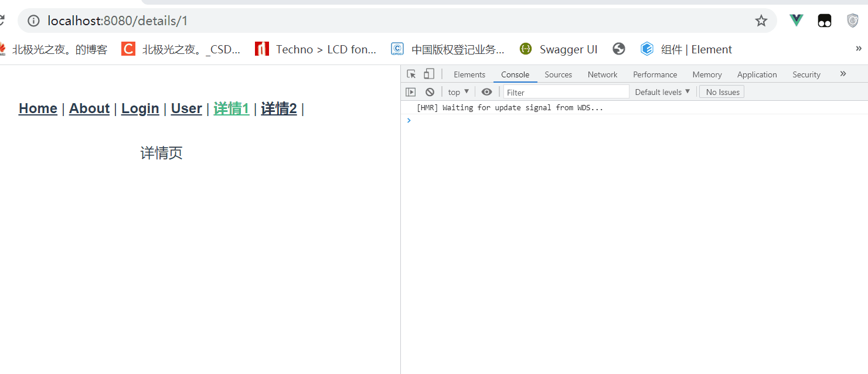Click the shield extension icon in toolbar
The width and height of the screenshot is (868, 374).
click(x=852, y=20)
